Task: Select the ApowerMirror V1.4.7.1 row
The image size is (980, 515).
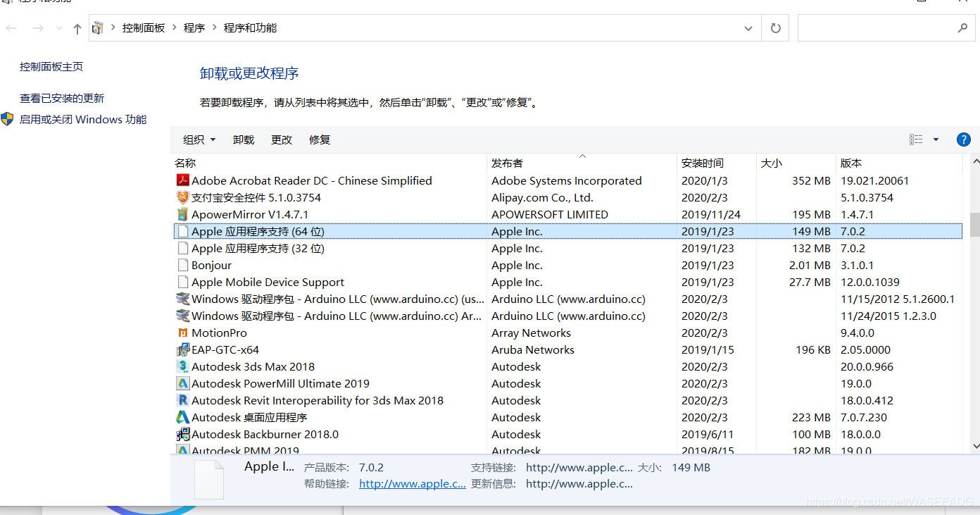Action: click(567, 214)
